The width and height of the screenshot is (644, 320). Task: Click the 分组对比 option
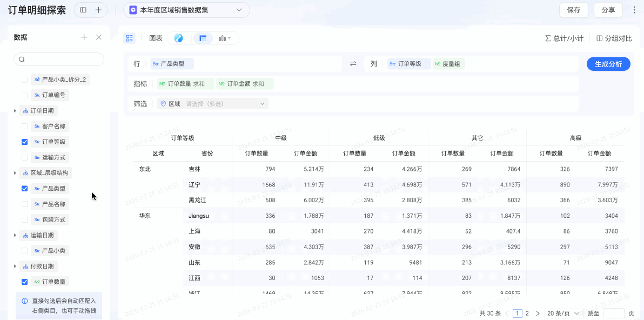point(614,38)
